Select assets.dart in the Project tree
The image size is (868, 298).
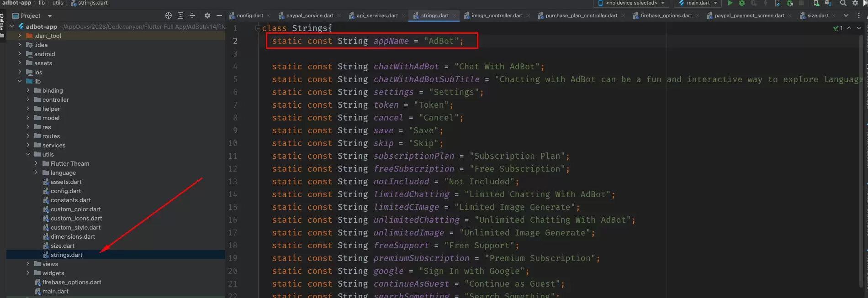pos(66,182)
